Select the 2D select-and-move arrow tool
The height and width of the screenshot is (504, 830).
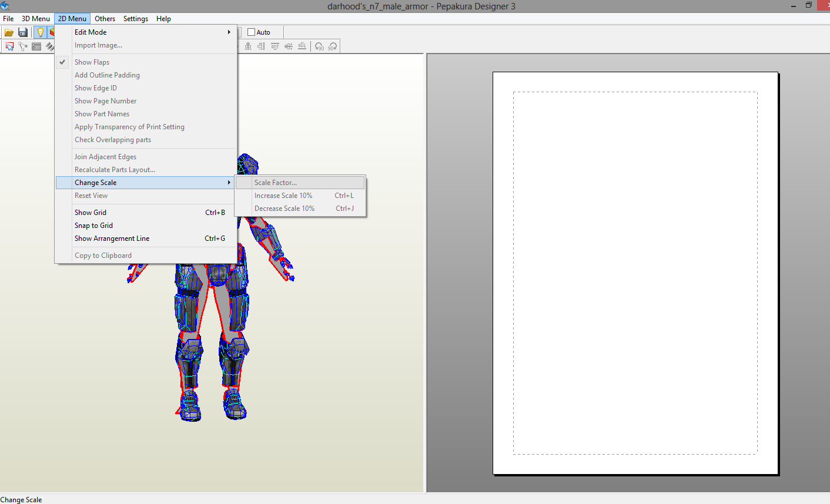click(9, 46)
